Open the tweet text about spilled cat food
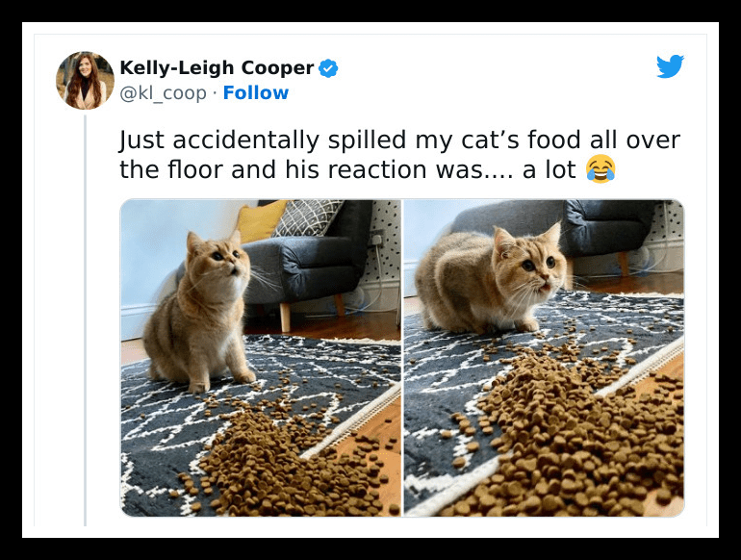This screenshot has width=741, height=560. pos(399,155)
